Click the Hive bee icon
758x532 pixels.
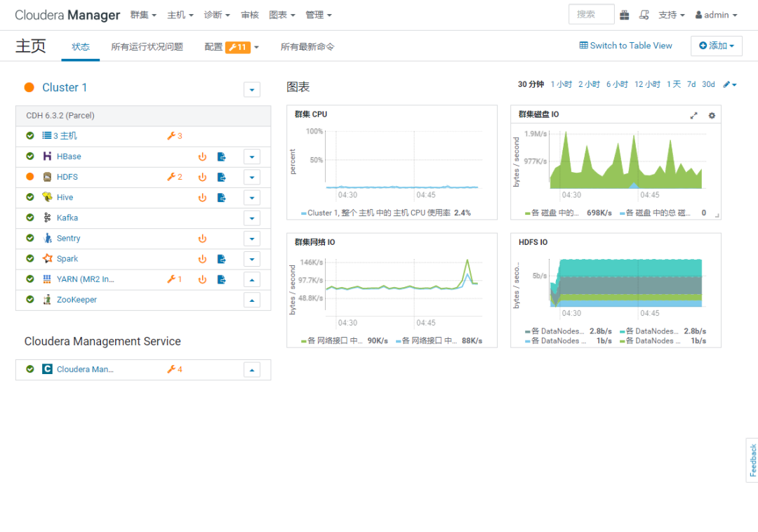point(47,197)
